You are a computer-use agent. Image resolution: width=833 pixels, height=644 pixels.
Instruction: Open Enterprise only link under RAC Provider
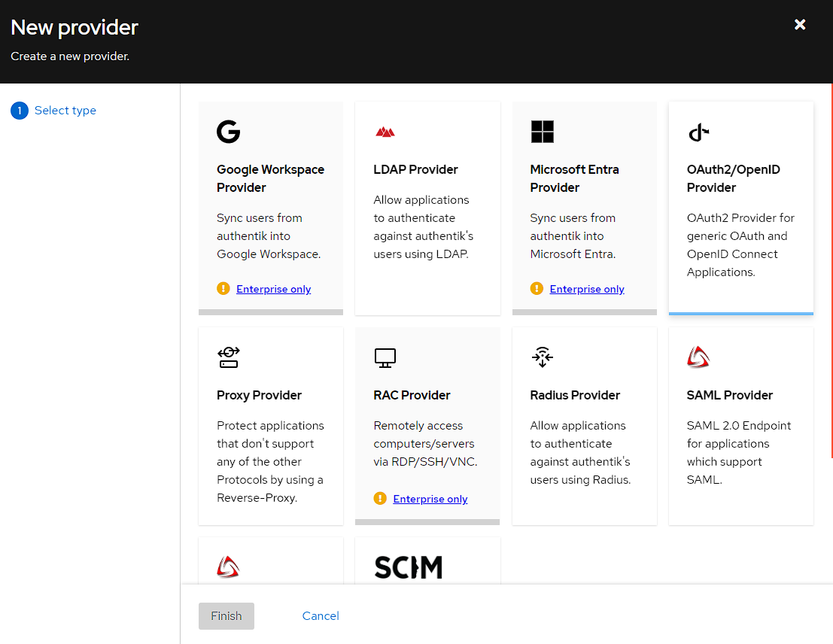(430, 499)
